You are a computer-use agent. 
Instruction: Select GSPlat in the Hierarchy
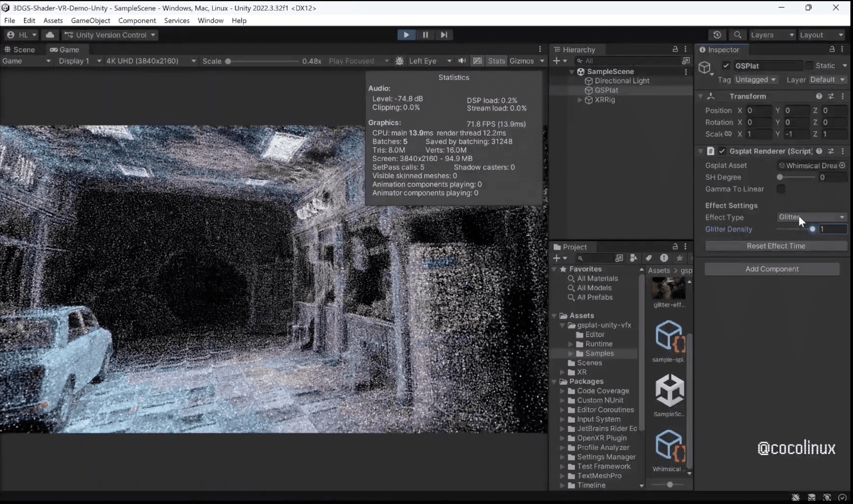pos(606,90)
